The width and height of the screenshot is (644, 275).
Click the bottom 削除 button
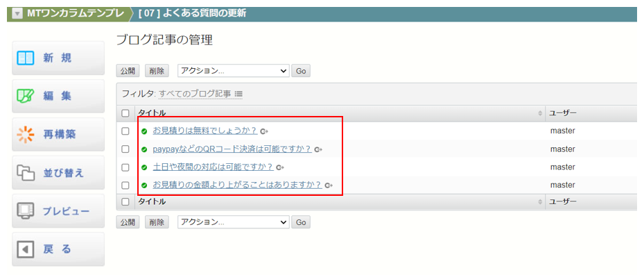[157, 222]
